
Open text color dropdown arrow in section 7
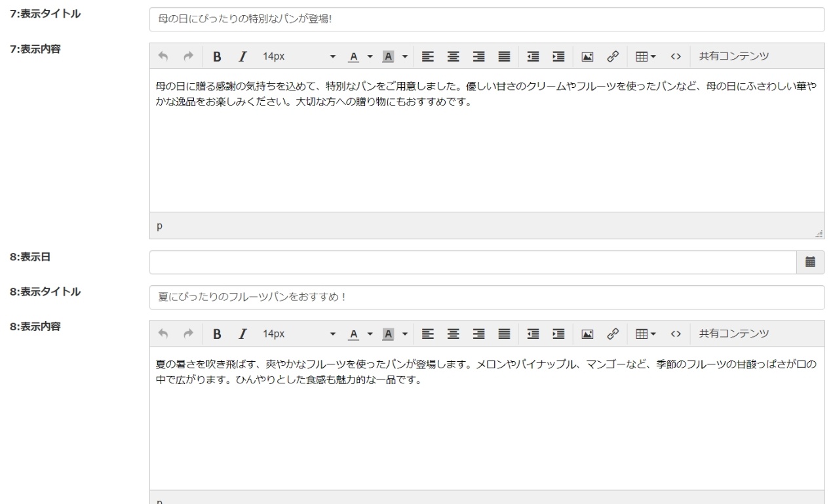tap(370, 56)
